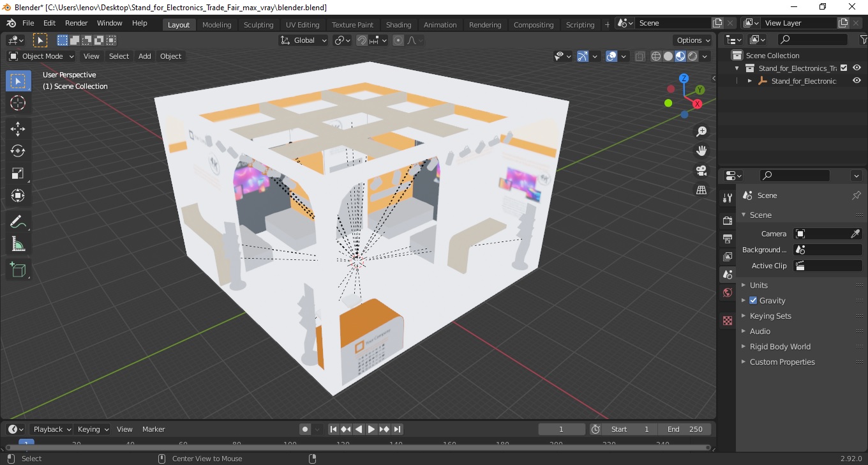Click the Camera object field

tap(828, 234)
